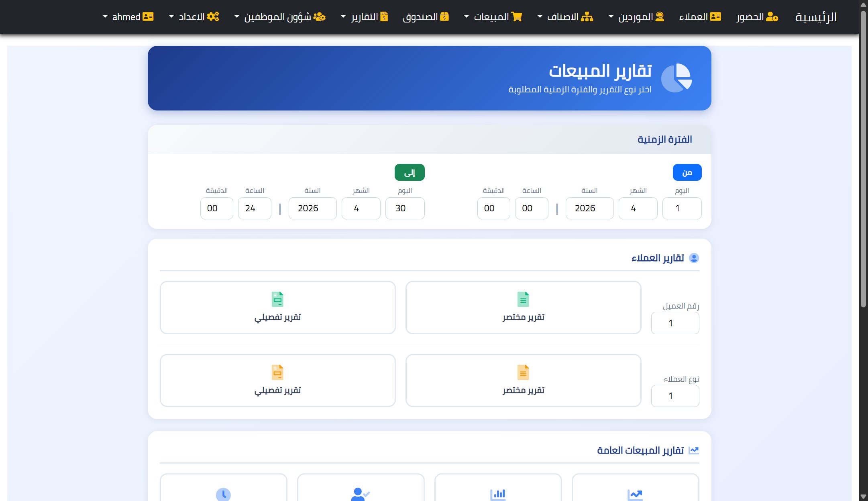Click the الفترة الزمنية section heading
Image resolution: width=868 pixels, height=501 pixels.
click(x=664, y=139)
